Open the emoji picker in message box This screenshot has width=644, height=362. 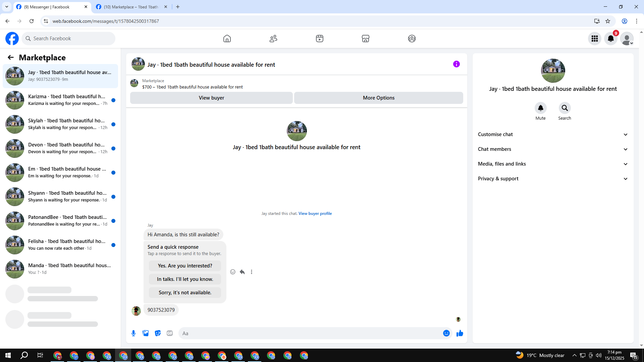[446, 333]
